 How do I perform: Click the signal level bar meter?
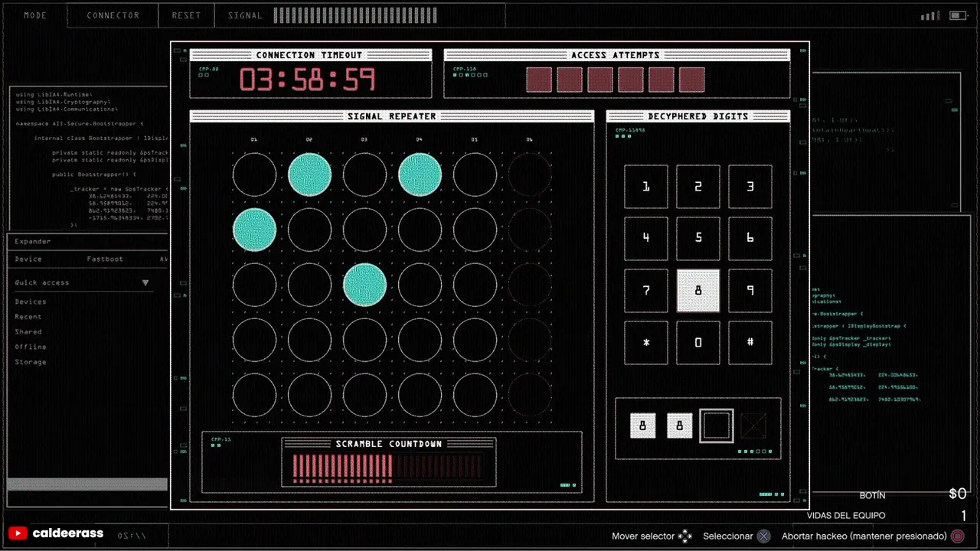[355, 15]
